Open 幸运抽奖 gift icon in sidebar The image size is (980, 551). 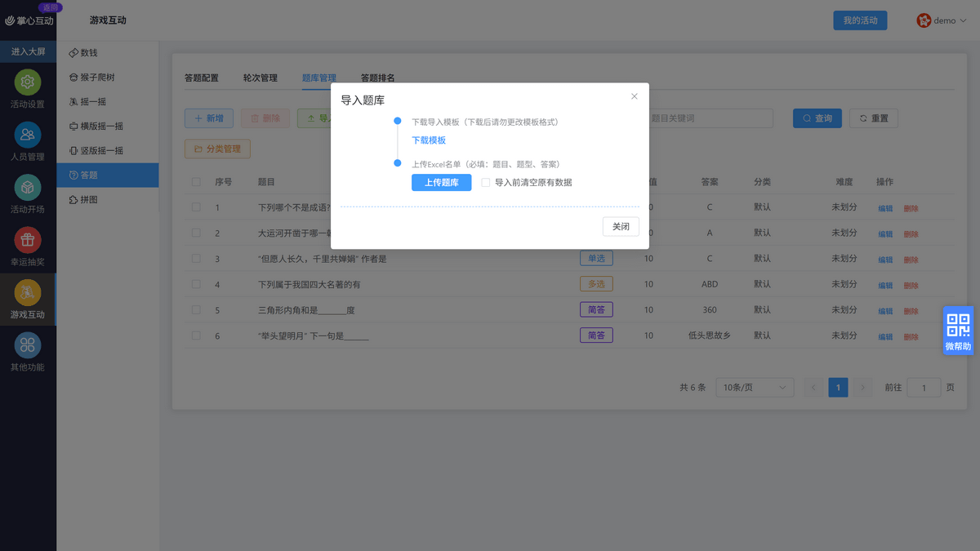28,240
